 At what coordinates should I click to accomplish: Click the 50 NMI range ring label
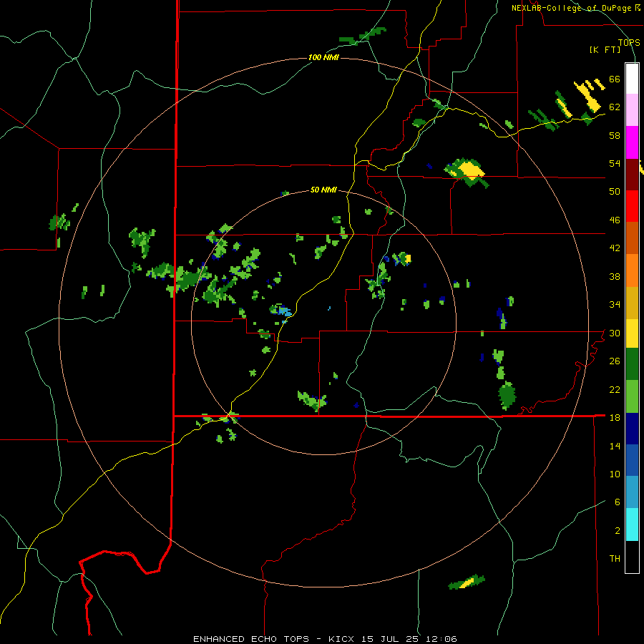pyautogui.click(x=323, y=190)
